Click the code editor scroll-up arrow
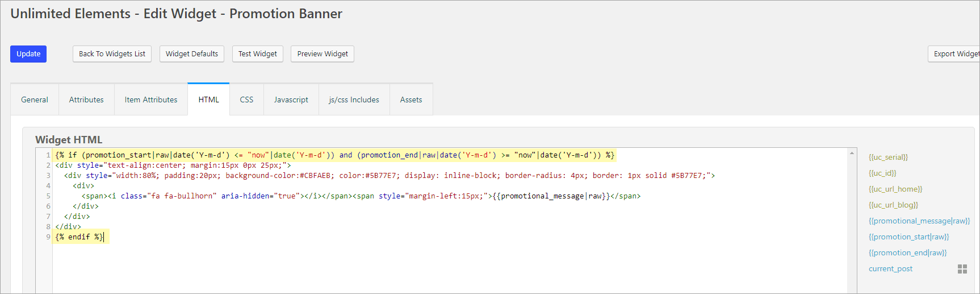This screenshot has height=294, width=980. [852, 153]
